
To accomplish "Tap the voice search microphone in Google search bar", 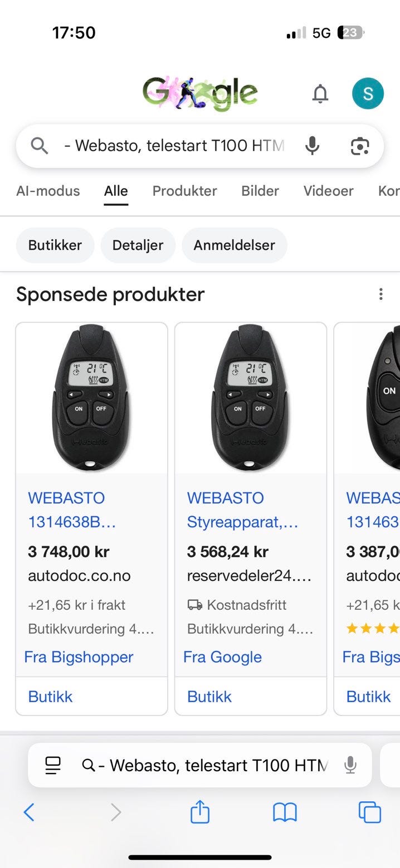I will tap(313, 146).
